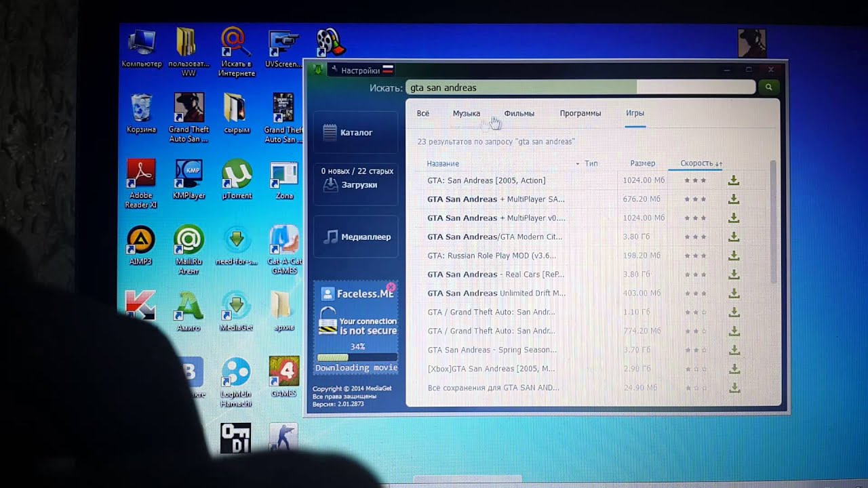Viewport: 868px width, 488px height.
Task: Switch to the Все tab
Action: tap(423, 113)
